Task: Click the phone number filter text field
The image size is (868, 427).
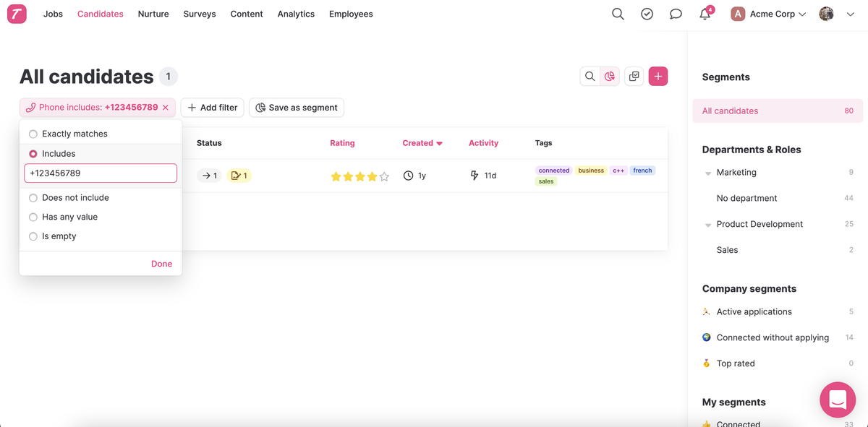Action: 101,173
